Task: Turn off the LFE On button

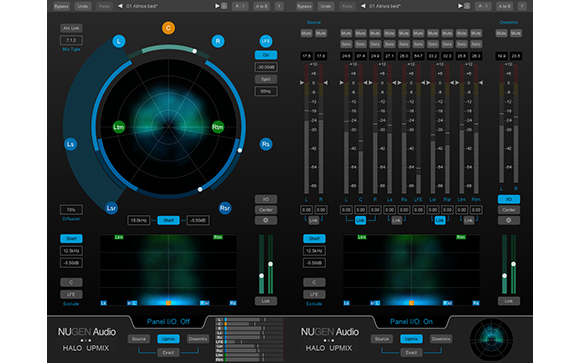Action: click(266, 55)
